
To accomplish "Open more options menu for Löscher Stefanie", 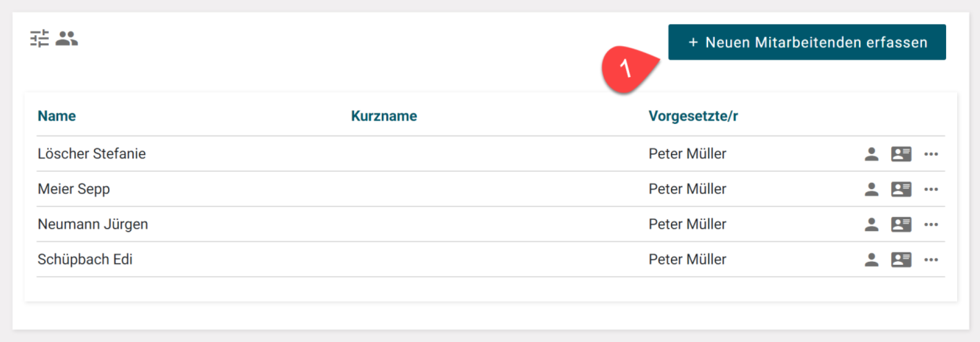I will click(x=931, y=154).
